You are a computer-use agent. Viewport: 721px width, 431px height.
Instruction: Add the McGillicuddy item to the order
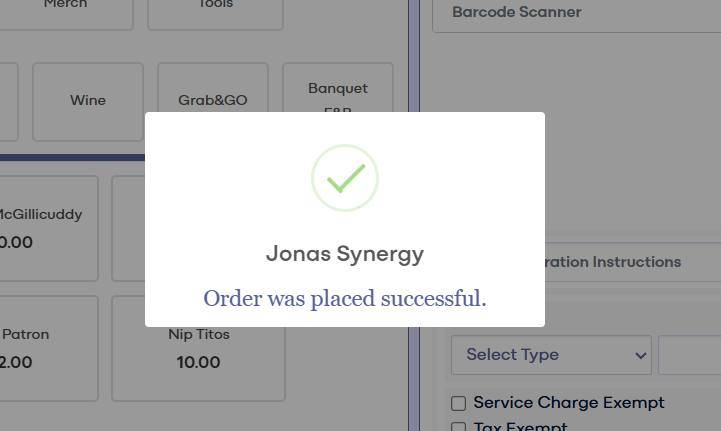48,228
